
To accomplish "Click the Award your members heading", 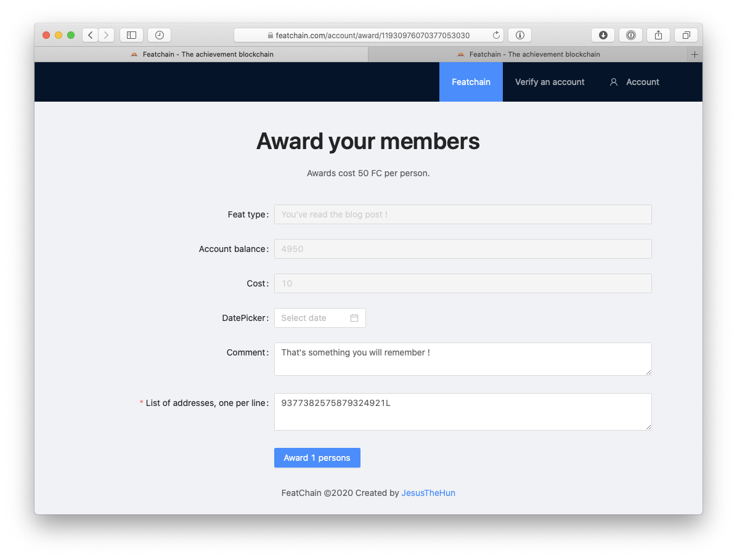I will coord(368,141).
